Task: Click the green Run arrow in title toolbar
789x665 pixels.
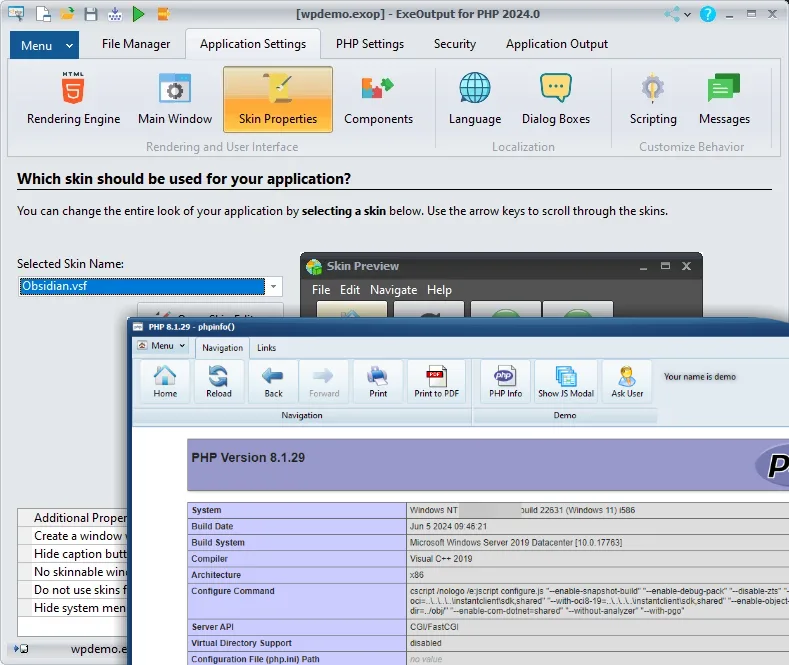Action: tap(138, 14)
